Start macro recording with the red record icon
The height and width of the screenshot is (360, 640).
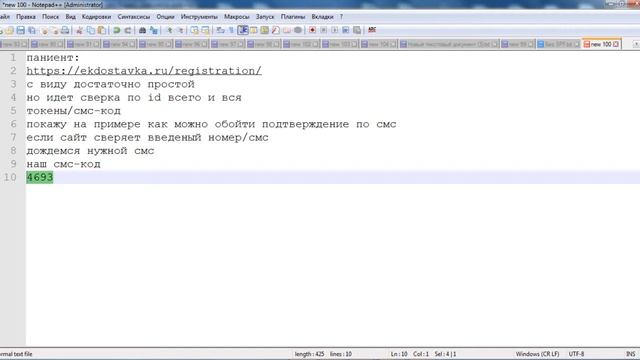[x=313, y=30]
